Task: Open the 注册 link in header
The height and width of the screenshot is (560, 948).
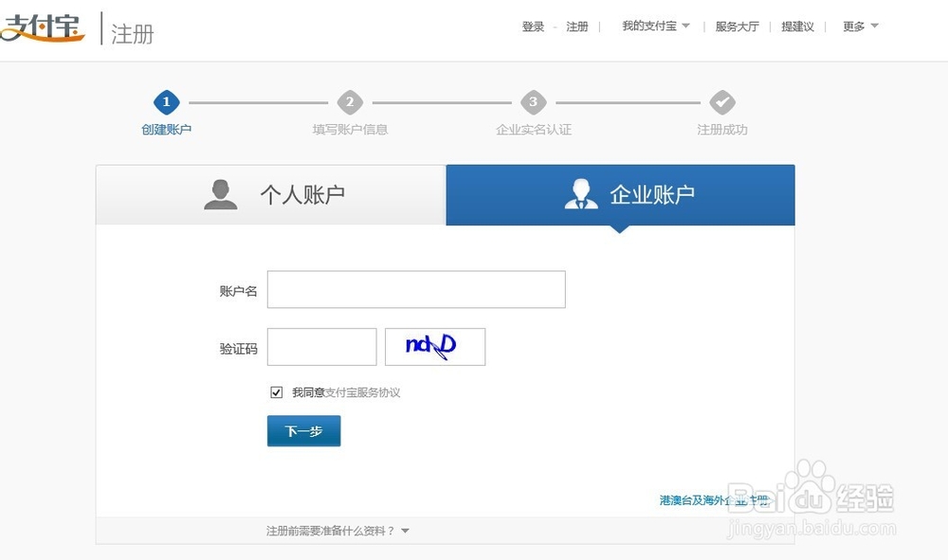Action: 576,26
